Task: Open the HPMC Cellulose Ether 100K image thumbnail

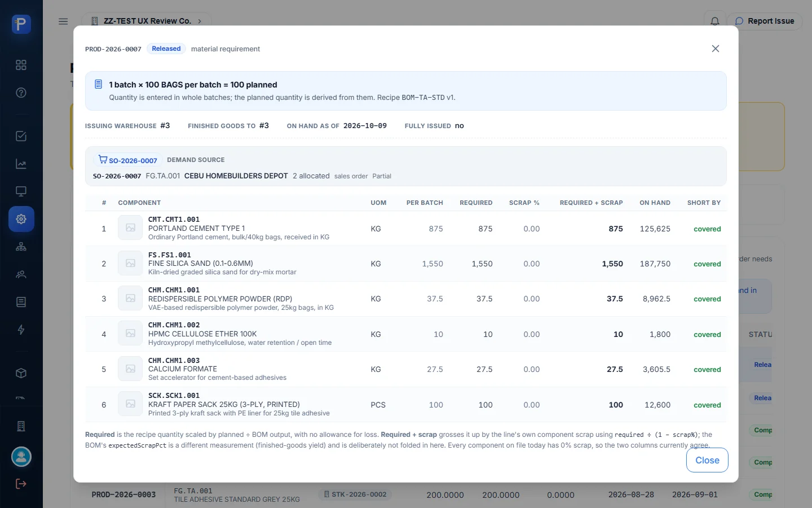Action: coord(130,334)
